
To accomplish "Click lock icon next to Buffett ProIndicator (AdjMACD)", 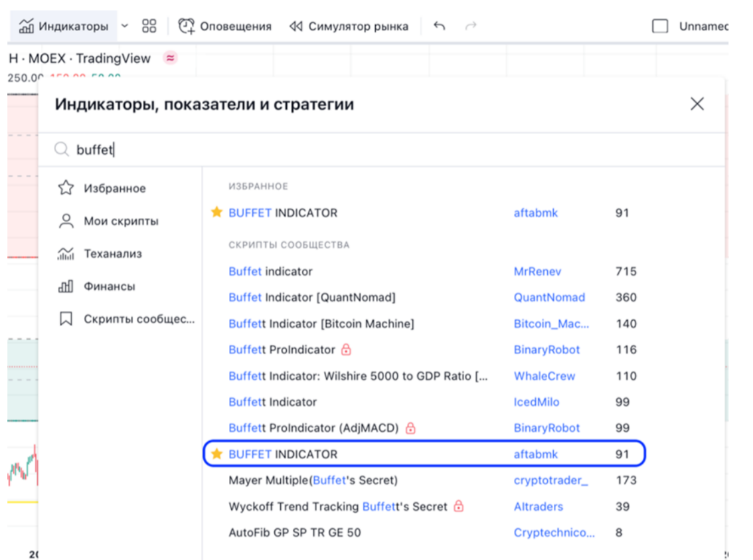I will pyautogui.click(x=410, y=427).
